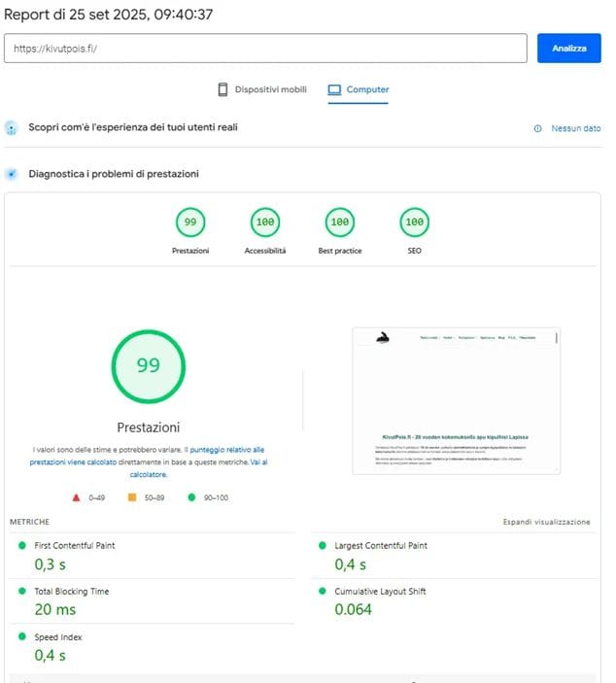This screenshot has height=683, width=616.
Task: Click Scopri com'è l'esperienza dei tuoi utenti reali
Action: 133,127
